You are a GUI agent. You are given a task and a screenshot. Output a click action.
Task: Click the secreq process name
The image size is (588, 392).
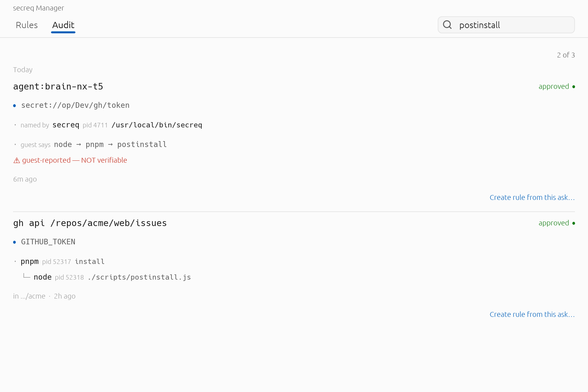(66, 125)
